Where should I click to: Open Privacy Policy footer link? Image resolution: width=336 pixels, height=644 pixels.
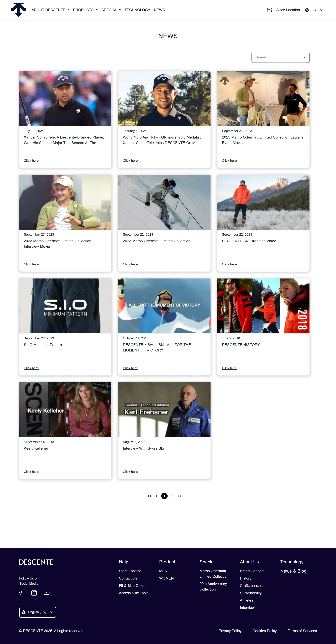click(230, 631)
